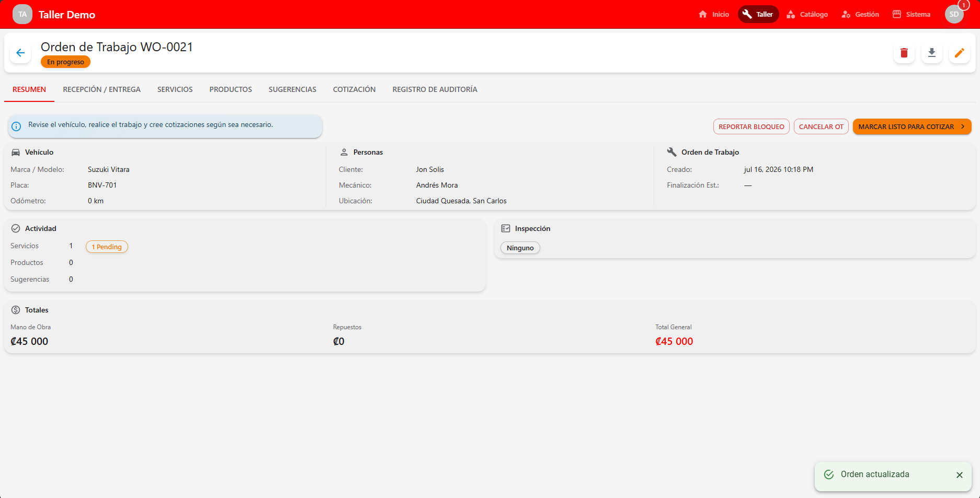Select the Resumen tab

29,89
